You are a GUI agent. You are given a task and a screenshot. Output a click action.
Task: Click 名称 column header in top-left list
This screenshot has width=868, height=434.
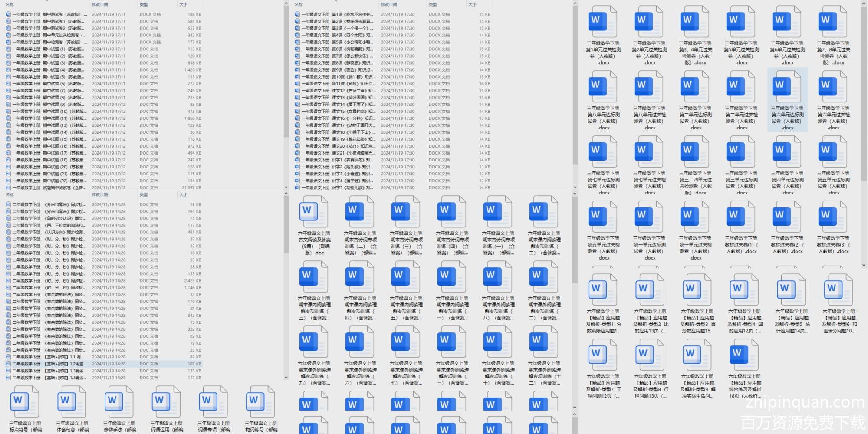(x=10, y=4)
